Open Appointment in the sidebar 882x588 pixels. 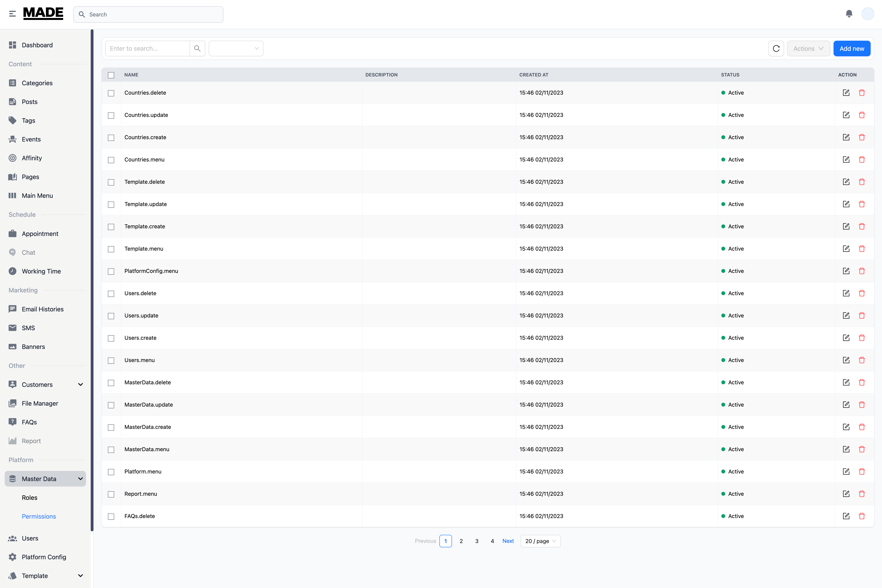[x=45, y=234]
